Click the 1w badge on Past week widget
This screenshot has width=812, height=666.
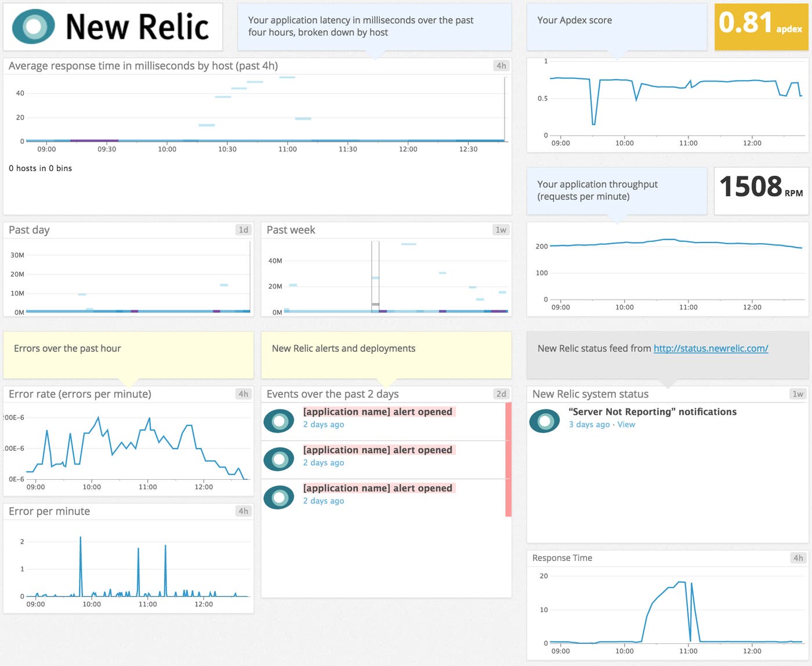(501, 230)
